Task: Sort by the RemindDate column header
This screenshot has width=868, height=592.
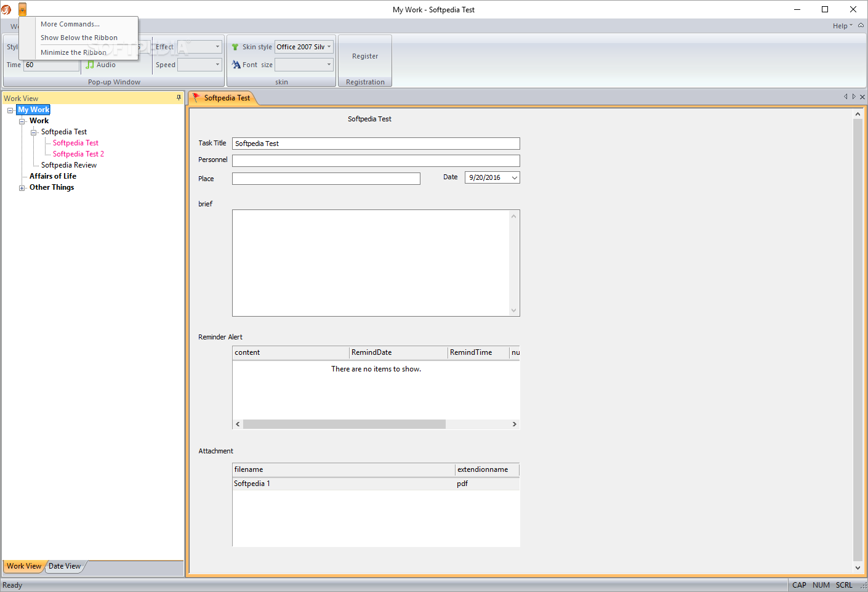Action: [398, 352]
